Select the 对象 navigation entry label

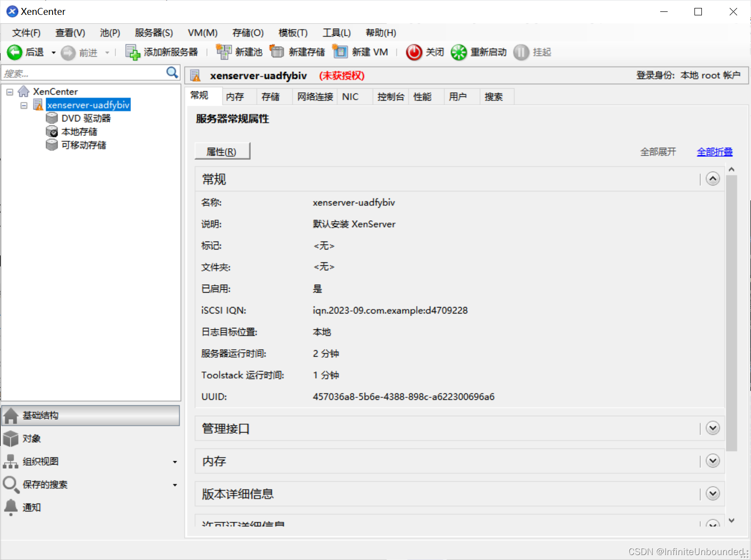32,438
